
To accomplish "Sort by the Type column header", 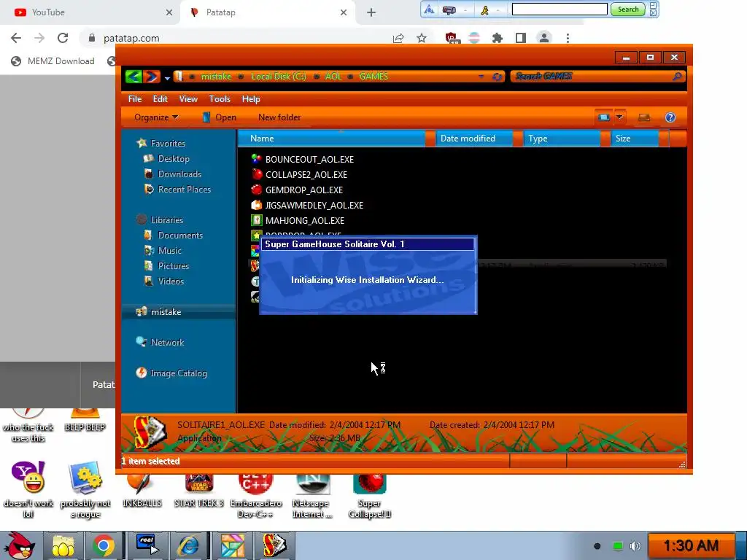I will pos(562,138).
